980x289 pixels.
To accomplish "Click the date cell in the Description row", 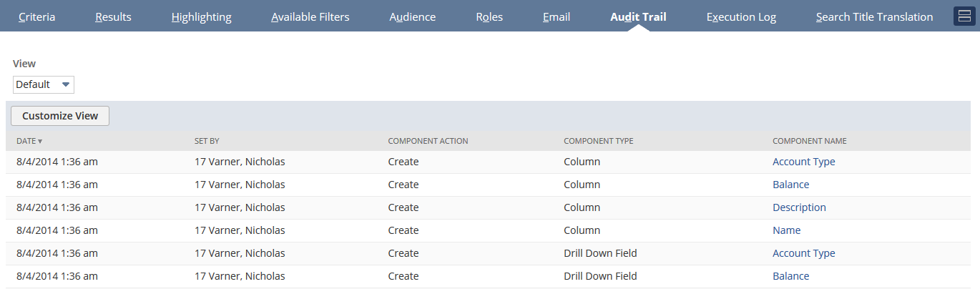I will (57, 207).
